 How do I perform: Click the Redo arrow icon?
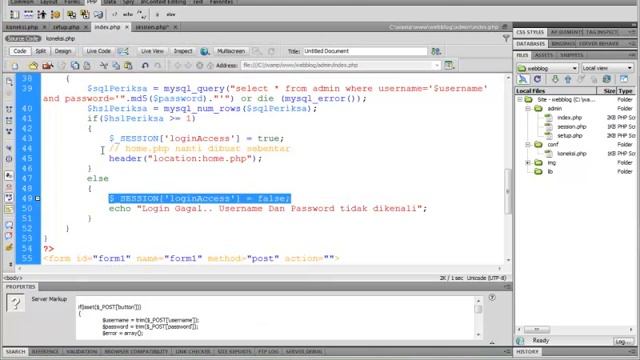click(x=158, y=65)
